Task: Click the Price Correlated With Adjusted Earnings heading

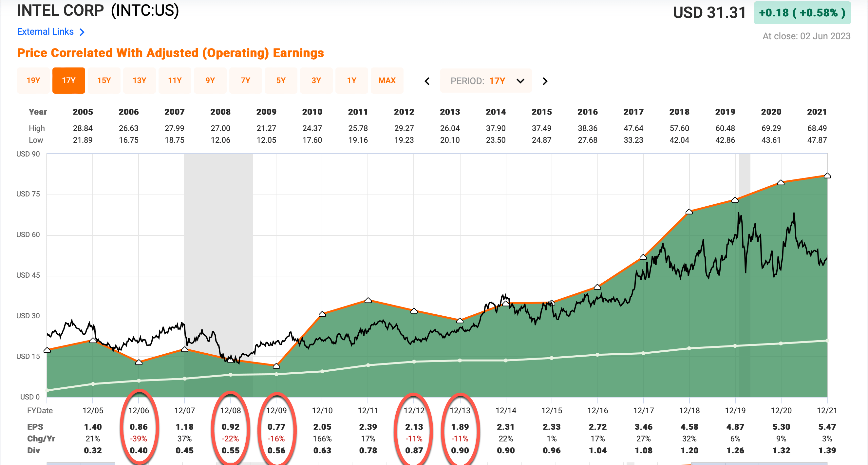Action: pos(171,53)
